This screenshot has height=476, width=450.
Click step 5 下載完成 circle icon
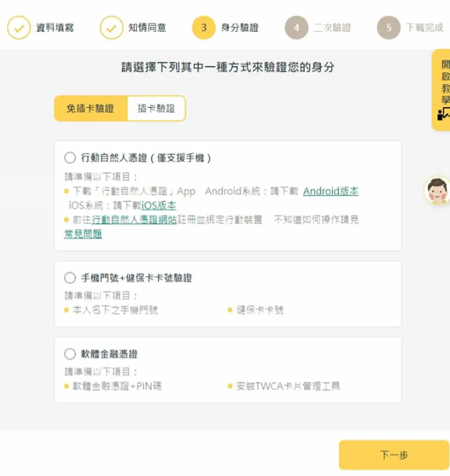click(x=389, y=28)
